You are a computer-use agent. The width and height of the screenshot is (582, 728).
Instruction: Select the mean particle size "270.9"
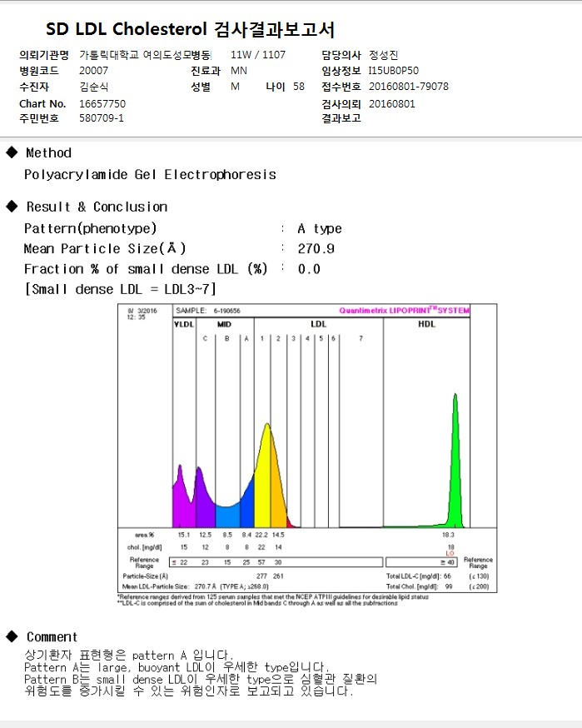[x=316, y=249]
